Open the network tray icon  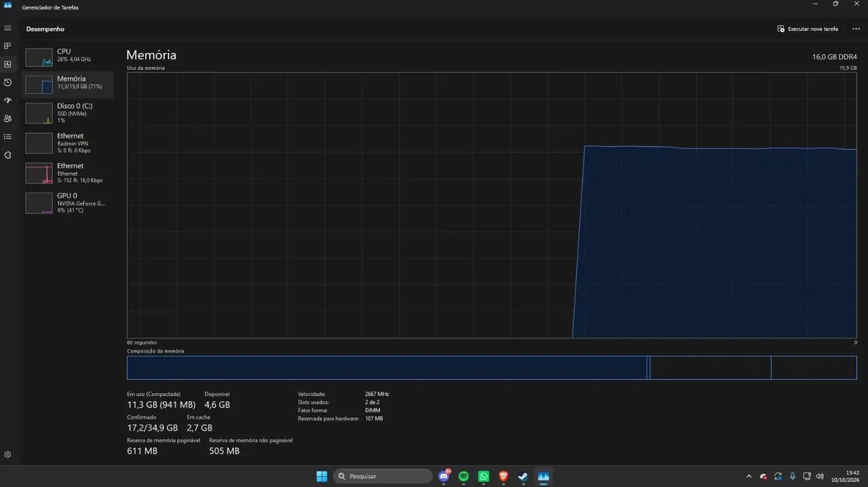[x=806, y=476]
